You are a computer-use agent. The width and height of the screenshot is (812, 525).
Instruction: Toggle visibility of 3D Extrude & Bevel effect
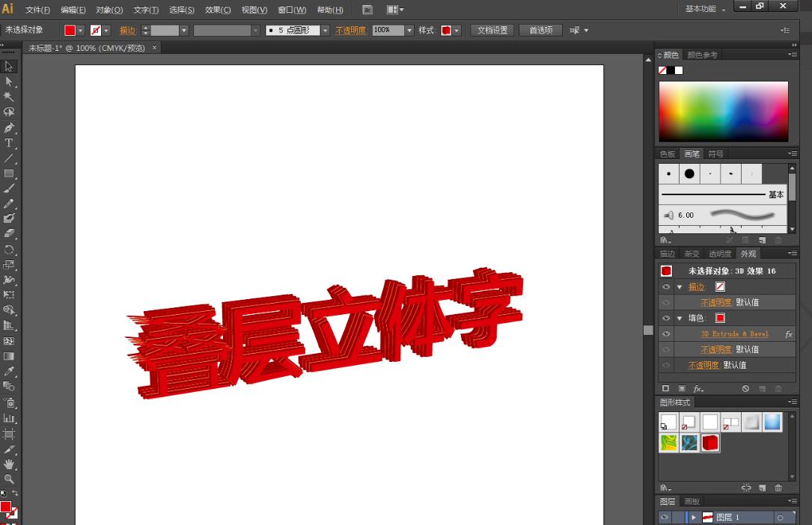[x=666, y=334]
